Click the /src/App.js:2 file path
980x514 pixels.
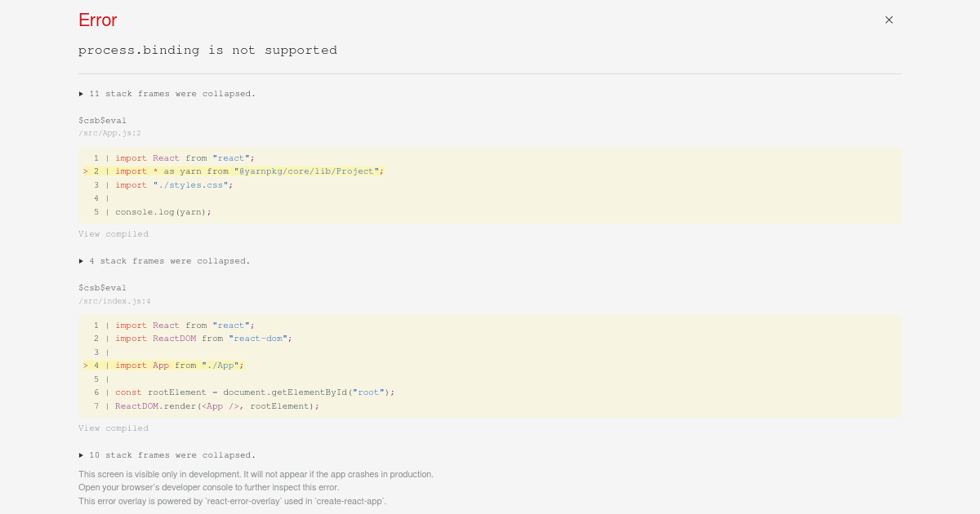(109, 132)
